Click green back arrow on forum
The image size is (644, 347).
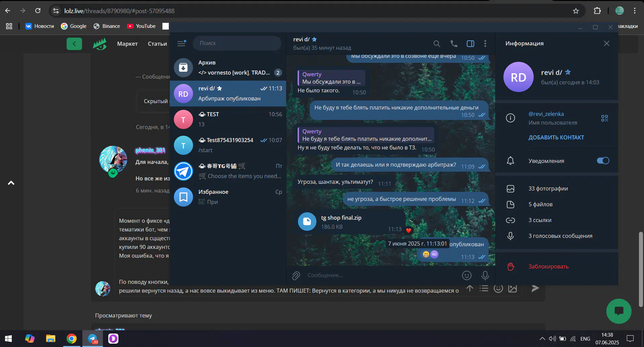[74, 44]
